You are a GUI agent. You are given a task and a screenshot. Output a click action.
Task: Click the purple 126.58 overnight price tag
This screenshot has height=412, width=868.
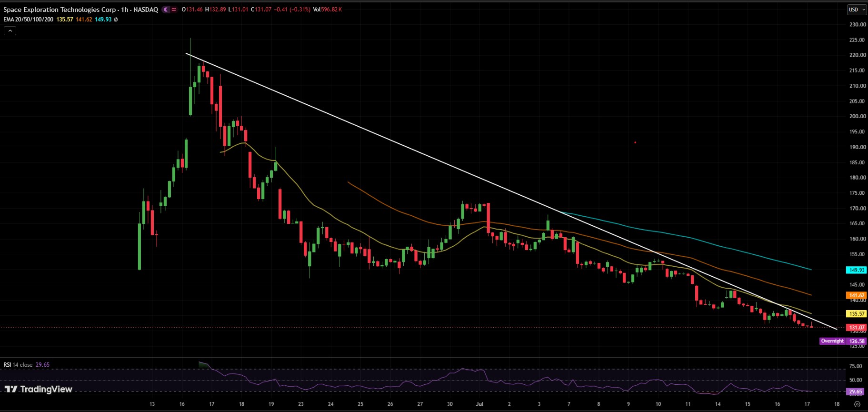[857, 341]
